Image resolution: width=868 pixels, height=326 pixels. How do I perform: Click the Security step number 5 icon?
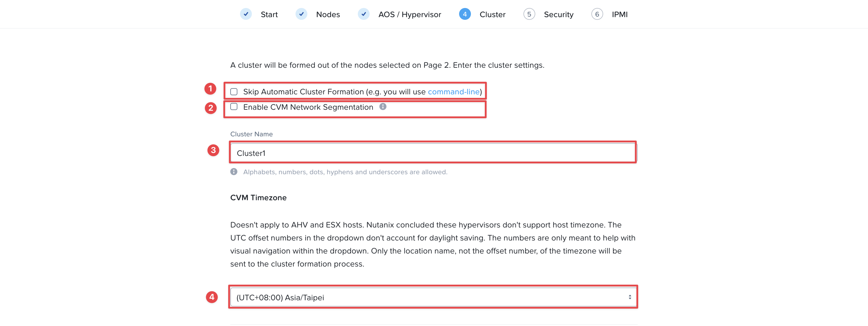[529, 14]
